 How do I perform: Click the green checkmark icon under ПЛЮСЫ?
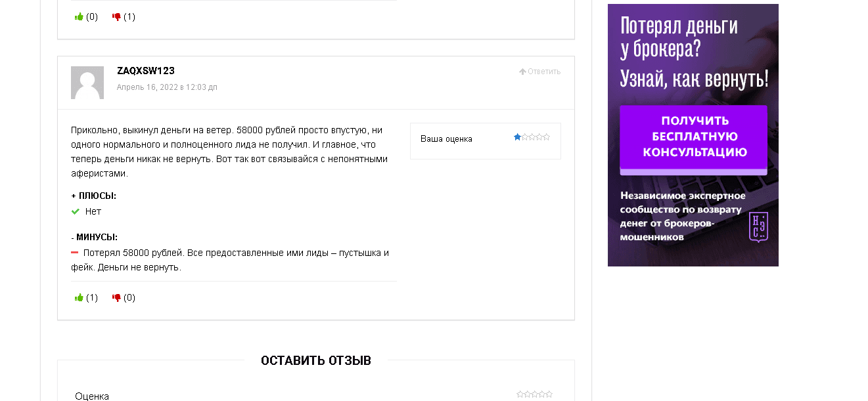pyautogui.click(x=74, y=211)
